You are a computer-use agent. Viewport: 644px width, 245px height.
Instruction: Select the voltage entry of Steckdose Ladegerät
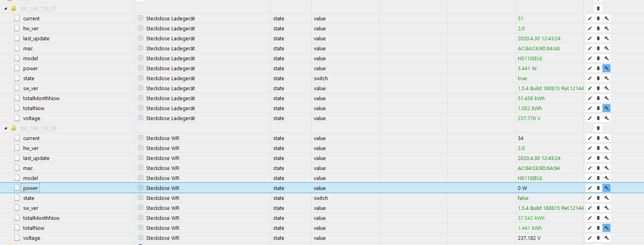click(x=32, y=118)
